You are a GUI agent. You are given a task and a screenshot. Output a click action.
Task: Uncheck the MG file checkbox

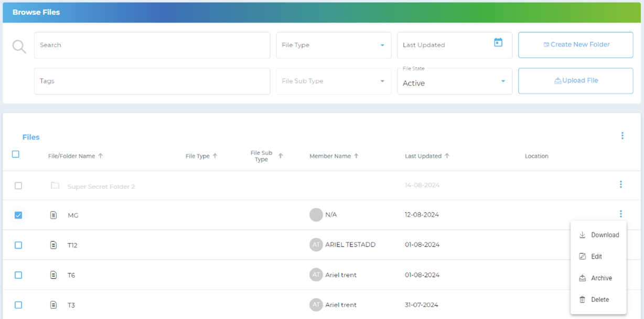coord(18,215)
